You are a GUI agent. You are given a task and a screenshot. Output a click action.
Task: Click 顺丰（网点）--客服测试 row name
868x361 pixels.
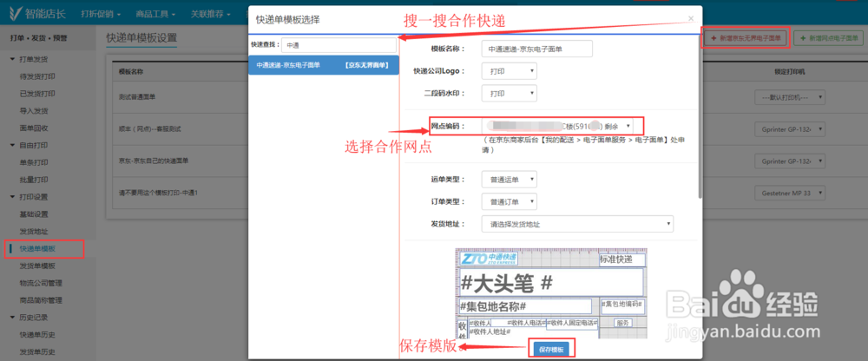[x=150, y=129]
